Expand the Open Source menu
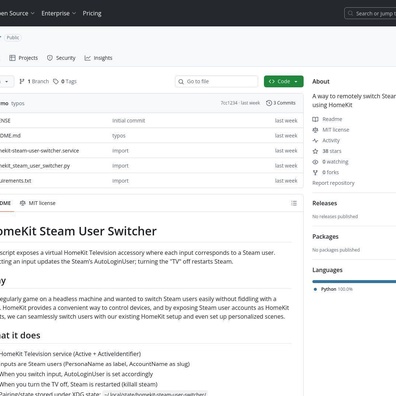The width and height of the screenshot is (396, 396). 17,13
